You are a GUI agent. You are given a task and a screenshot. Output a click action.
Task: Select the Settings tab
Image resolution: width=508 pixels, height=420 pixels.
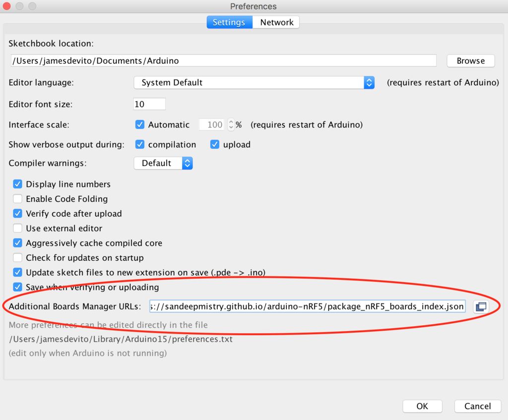point(229,22)
